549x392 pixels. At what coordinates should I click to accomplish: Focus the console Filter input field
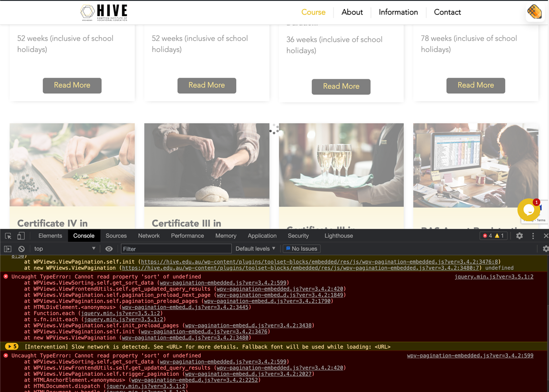(176, 249)
